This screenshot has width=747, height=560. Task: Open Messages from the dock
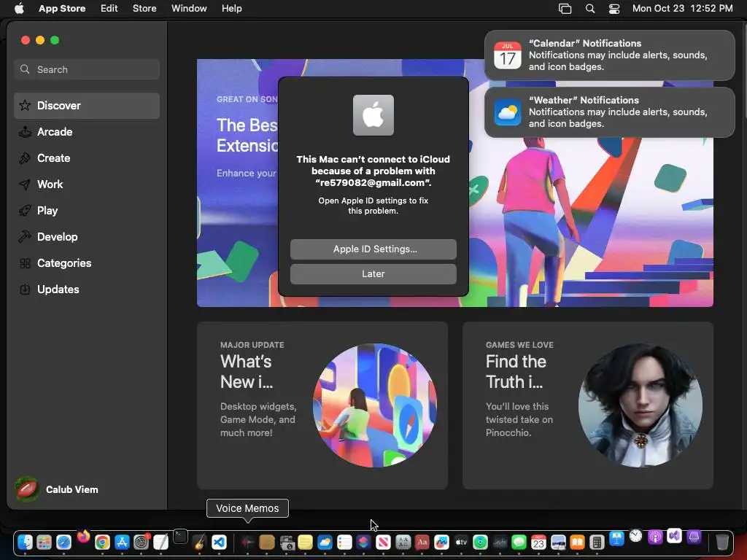[x=519, y=542]
